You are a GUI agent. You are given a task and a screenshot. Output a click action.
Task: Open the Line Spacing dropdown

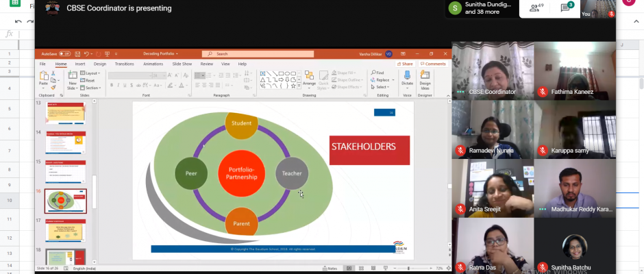coord(236,75)
